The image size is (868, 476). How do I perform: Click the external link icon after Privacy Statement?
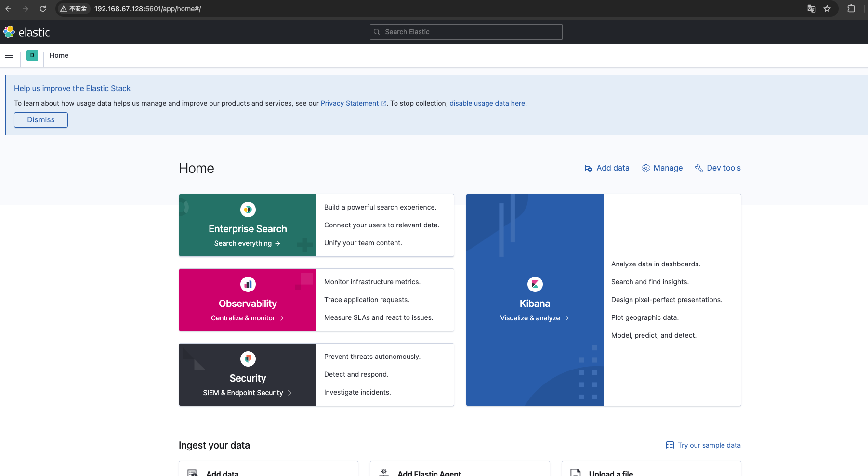[383, 104]
